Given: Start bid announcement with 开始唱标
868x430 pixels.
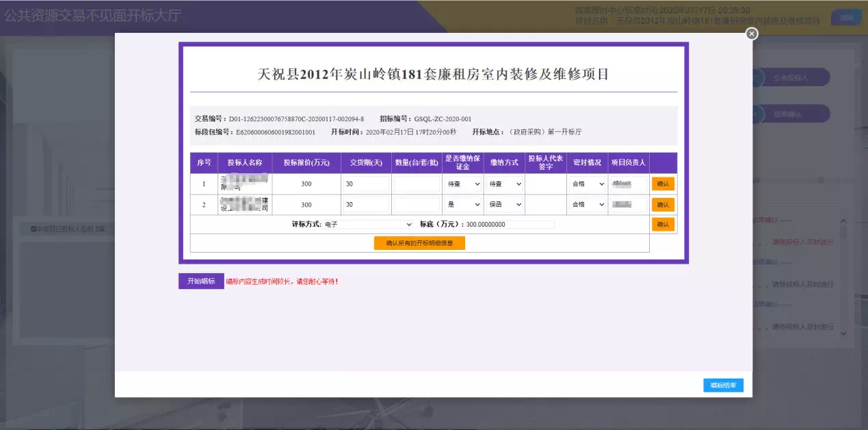Looking at the screenshot, I should coord(201,281).
